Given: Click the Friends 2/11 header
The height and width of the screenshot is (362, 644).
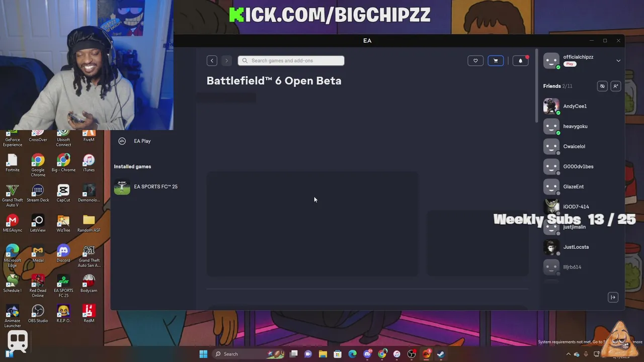Looking at the screenshot, I should pos(557,86).
